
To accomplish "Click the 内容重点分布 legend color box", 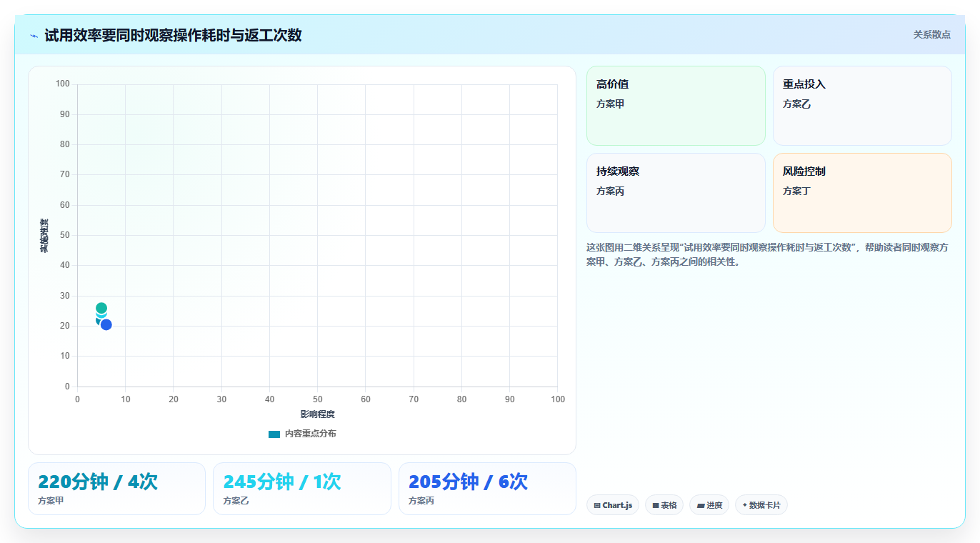I will (x=274, y=434).
